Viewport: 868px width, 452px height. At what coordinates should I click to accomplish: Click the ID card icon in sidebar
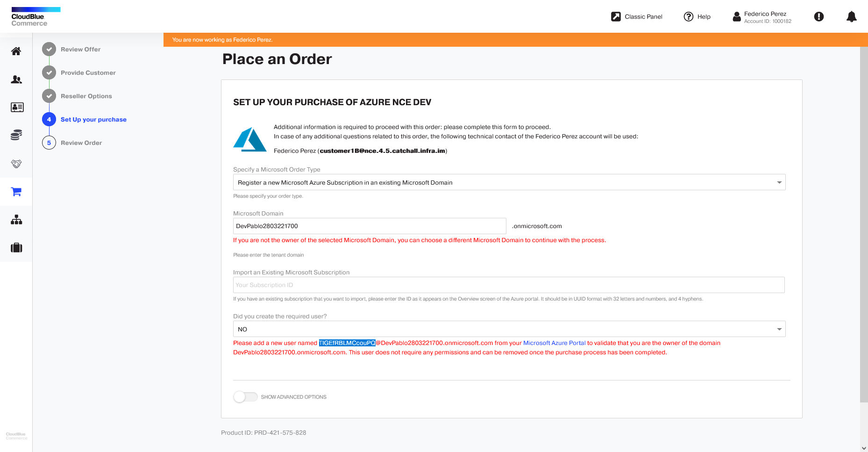(17, 108)
